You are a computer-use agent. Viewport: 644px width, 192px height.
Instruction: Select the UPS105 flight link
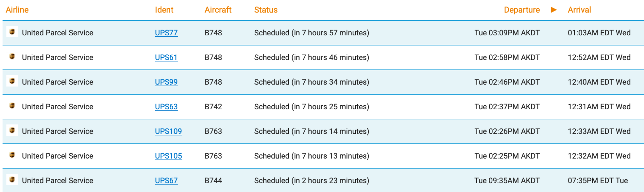pyautogui.click(x=168, y=156)
